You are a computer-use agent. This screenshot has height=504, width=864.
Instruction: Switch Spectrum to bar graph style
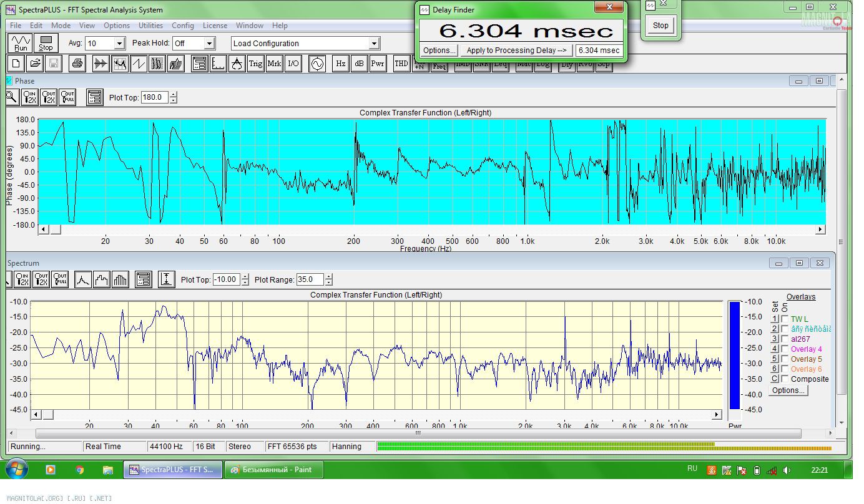point(120,279)
